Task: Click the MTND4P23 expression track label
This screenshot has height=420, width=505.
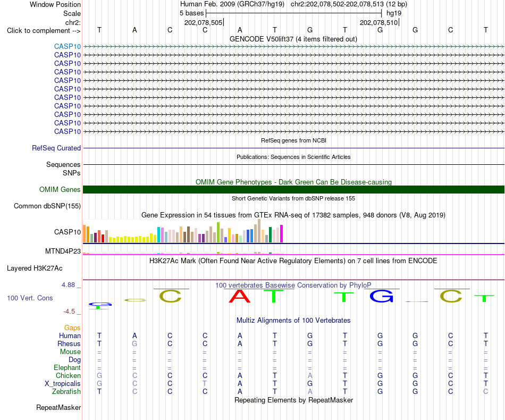Action: 63,251
